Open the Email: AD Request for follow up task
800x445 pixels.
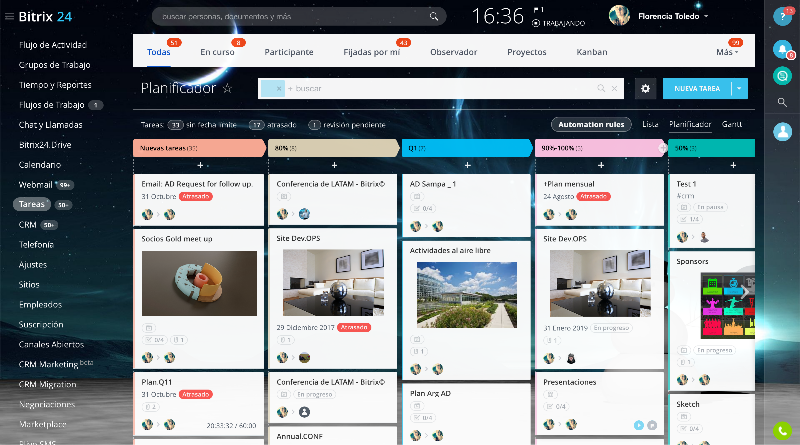(x=197, y=184)
